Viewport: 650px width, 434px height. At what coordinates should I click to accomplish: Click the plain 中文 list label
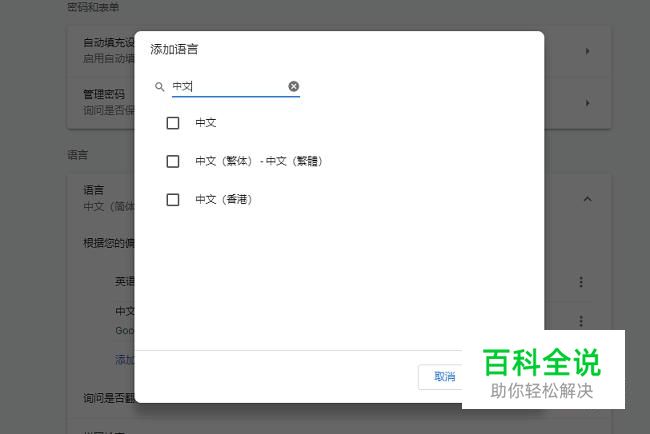[206, 123]
